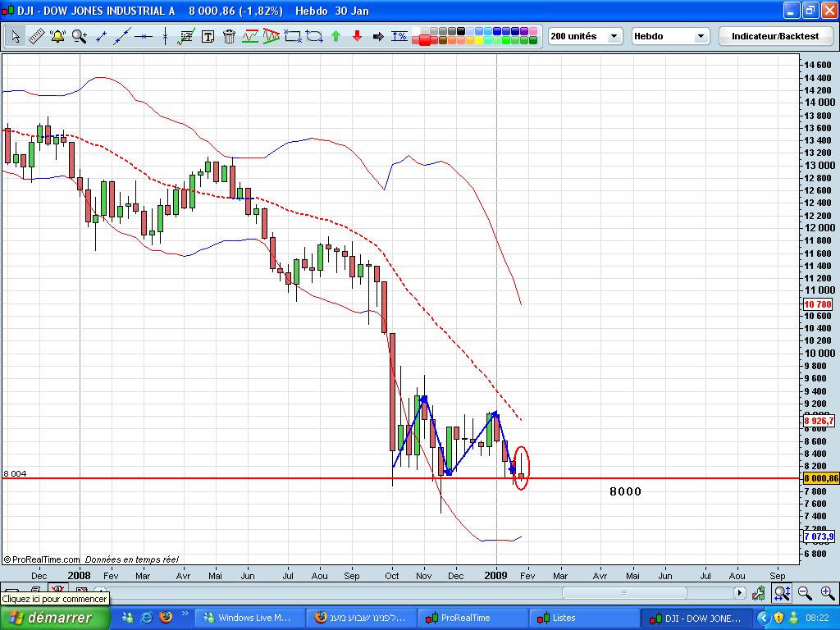This screenshot has height=630, width=840.
Task: Select the line segment drawing tool
Action: (x=101, y=36)
